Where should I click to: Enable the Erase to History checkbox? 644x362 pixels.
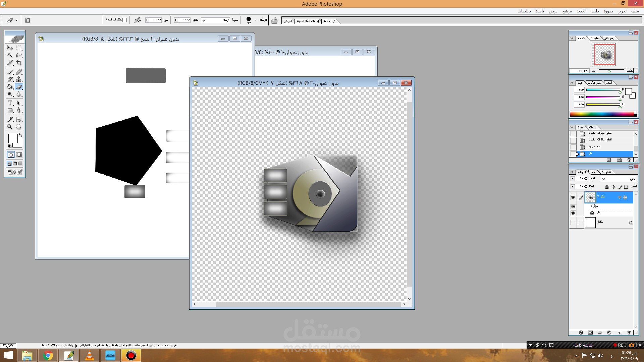pos(125,20)
